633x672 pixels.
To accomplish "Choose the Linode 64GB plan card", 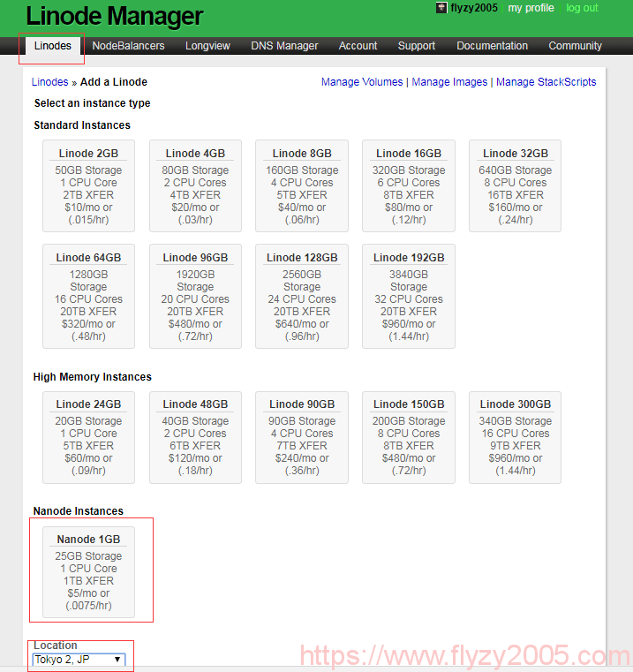I will tap(88, 296).
